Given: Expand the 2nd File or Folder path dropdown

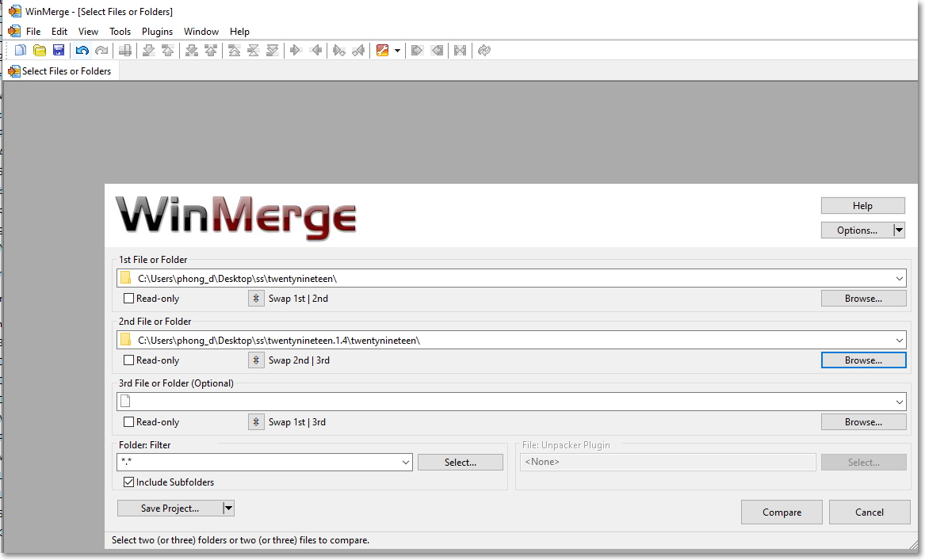Looking at the screenshot, I should click(899, 340).
